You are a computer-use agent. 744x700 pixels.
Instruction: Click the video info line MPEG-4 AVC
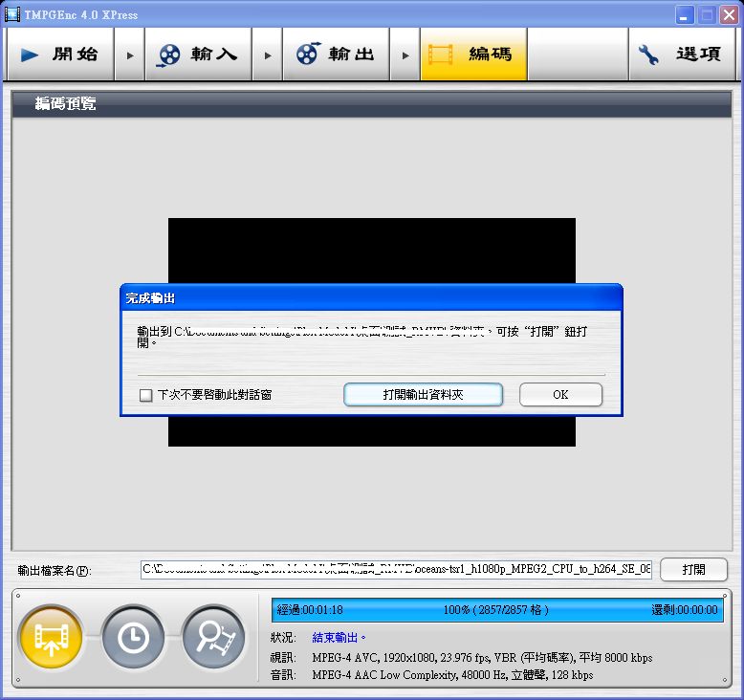point(482,658)
